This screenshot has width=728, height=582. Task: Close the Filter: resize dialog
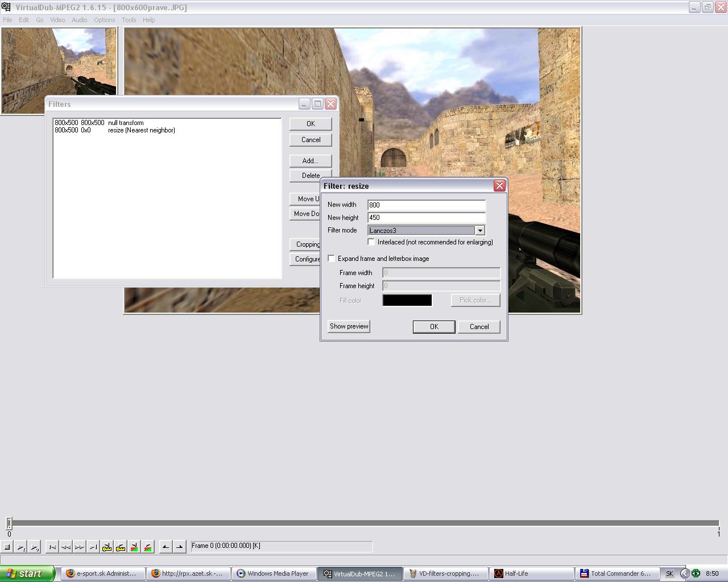(x=499, y=186)
